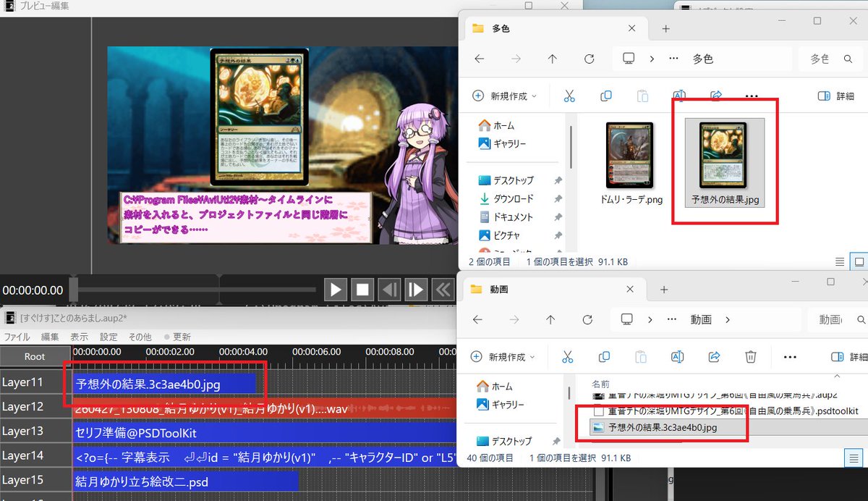
Task: Open the 表示 menu
Action: pos(80,337)
